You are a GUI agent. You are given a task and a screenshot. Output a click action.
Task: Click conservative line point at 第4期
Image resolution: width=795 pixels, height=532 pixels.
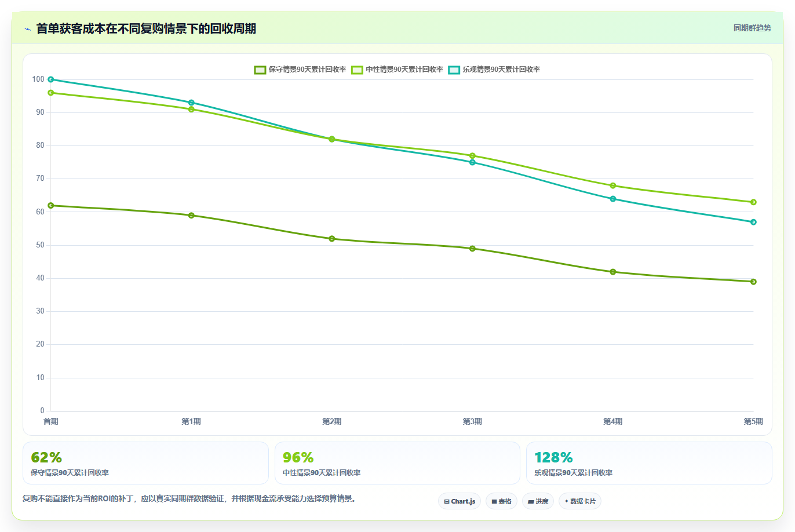613,272
